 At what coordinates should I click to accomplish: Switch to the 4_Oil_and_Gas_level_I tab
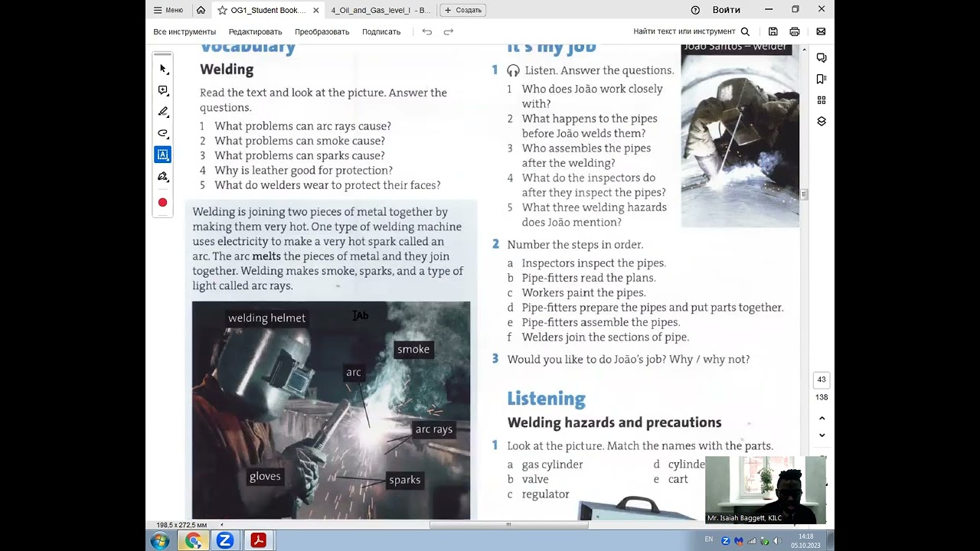point(379,10)
